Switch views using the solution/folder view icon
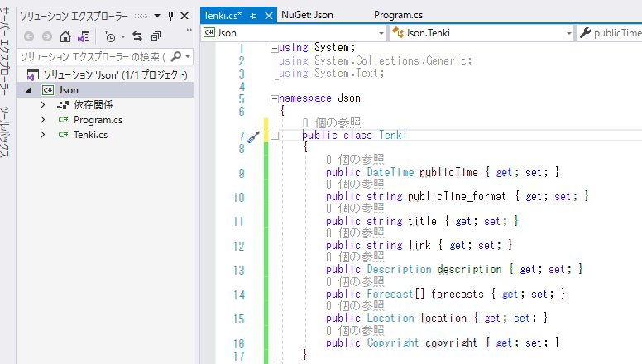The height and width of the screenshot is (364, 642). [x=84, y=36]
